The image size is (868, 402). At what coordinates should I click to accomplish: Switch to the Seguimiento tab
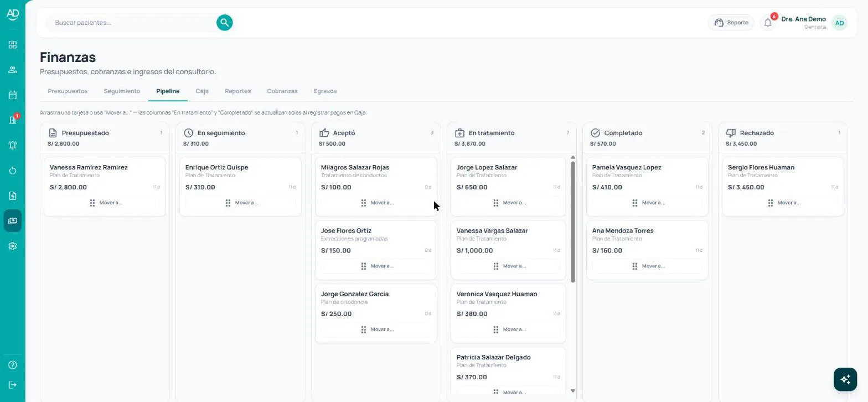tap(122, 91)
